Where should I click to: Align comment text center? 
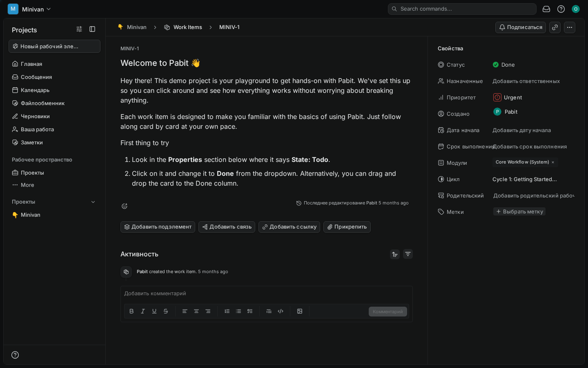(196, 311)
